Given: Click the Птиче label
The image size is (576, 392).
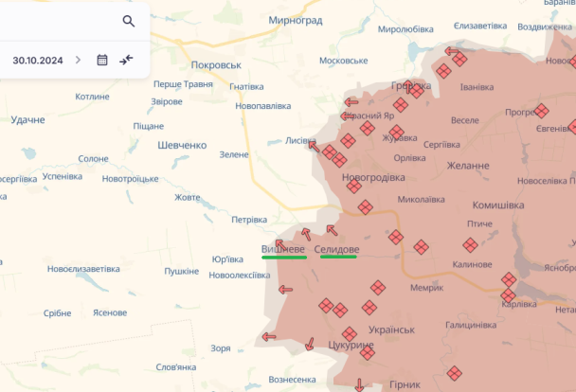Looking at the screenshot, I should click(479, 223).
